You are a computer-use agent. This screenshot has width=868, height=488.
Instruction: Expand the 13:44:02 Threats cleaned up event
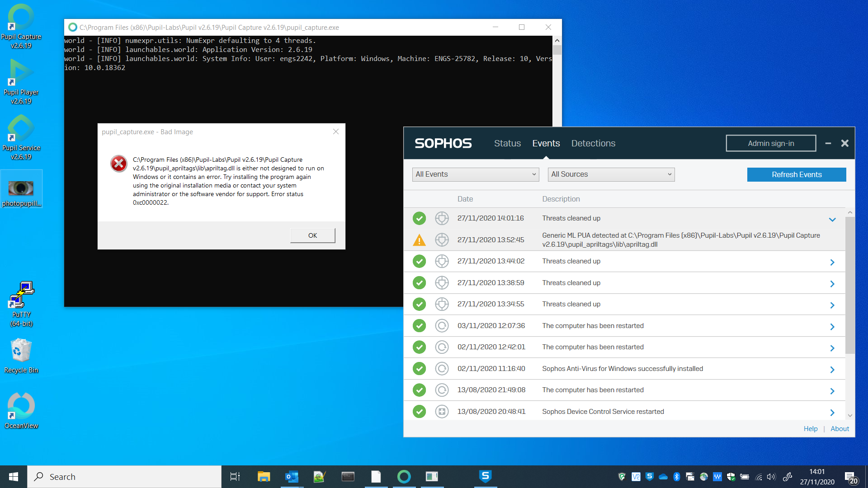click(x=832, y=263)
